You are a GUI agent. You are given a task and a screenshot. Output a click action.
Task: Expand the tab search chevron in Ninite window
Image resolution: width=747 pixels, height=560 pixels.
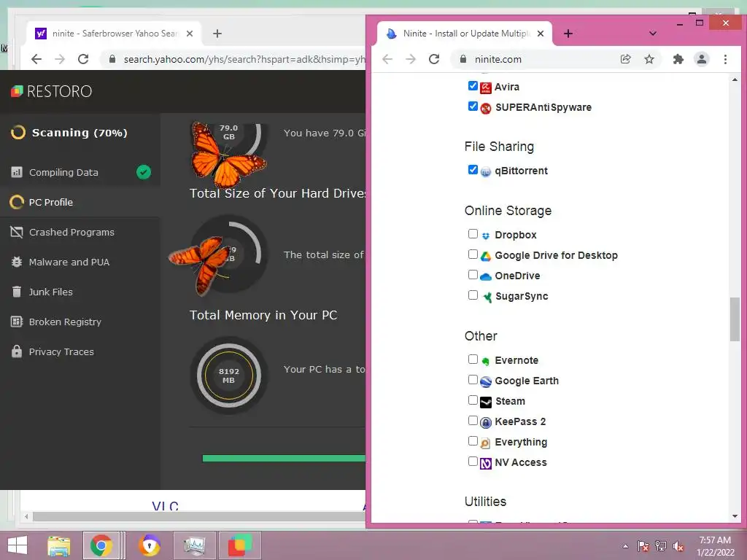[653, 34]
